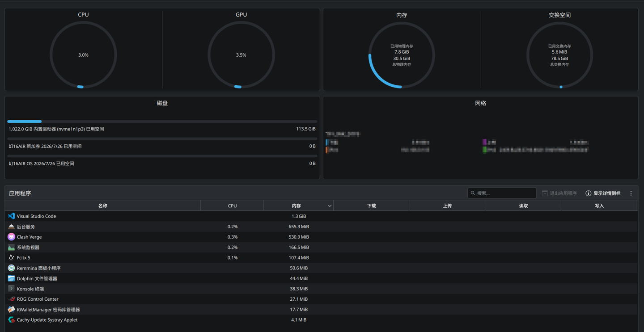Toggle the 显示详情侧栏 details sidebar
This screenshot has width=644, height=332.
click(x=603, y=193)
